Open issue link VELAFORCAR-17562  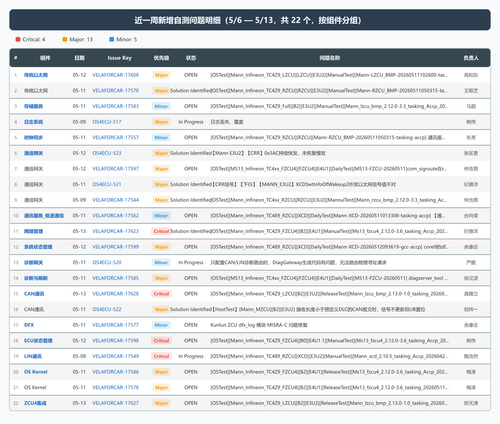point(115,216)
